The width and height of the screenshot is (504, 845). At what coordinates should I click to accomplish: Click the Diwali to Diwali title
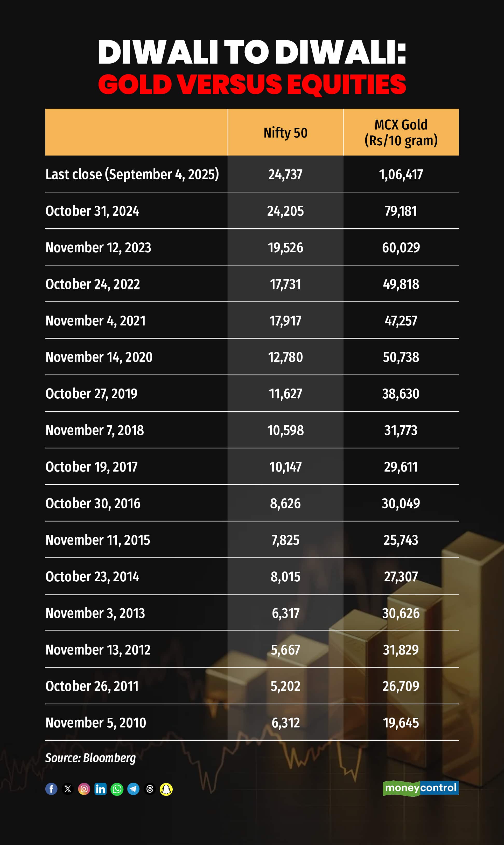[252, 52]
